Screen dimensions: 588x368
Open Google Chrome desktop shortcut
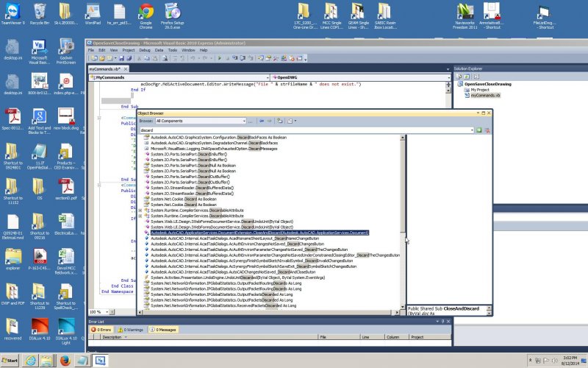pos(146,14)
